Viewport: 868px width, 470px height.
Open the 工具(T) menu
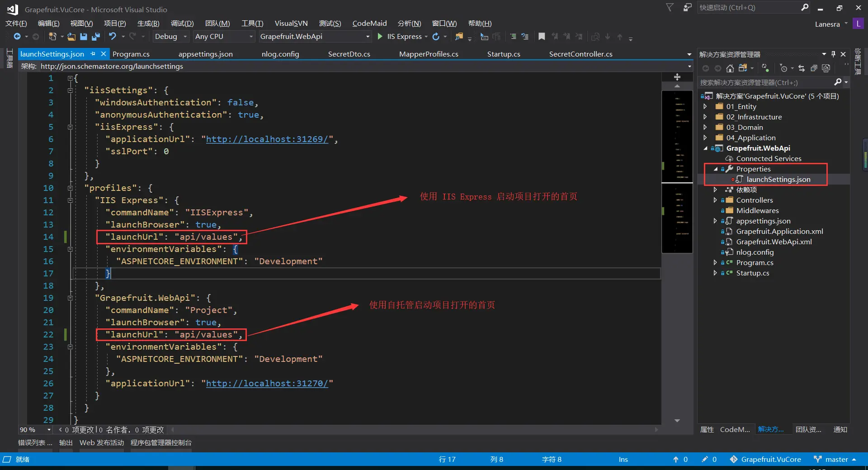pos(252,24)
